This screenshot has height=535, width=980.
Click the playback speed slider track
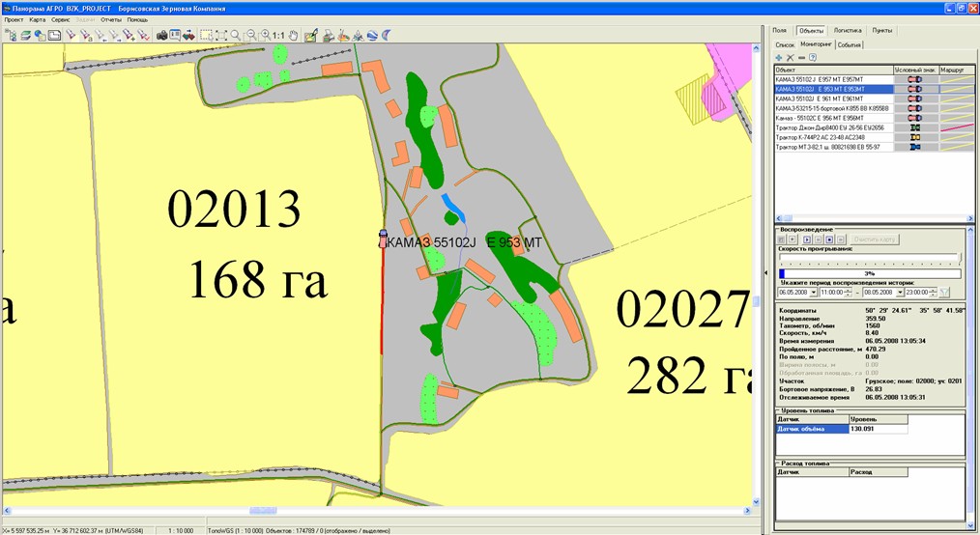tap(870, 259)
